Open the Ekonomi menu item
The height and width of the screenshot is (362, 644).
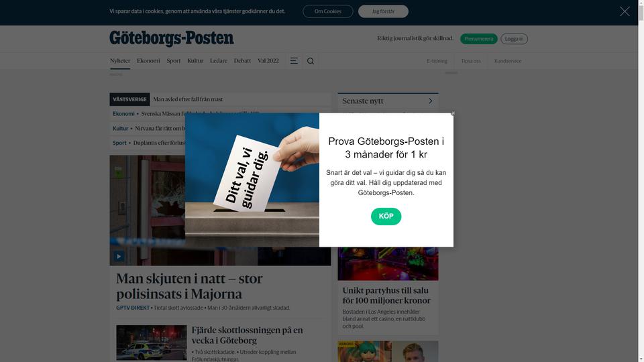[x=148, y=61]
